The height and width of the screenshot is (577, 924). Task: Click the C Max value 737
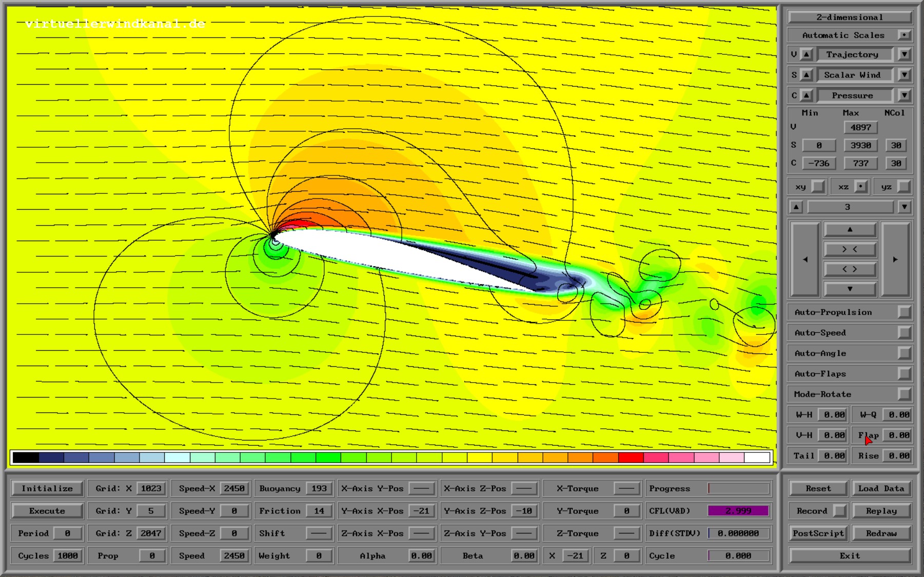(861, 163)
